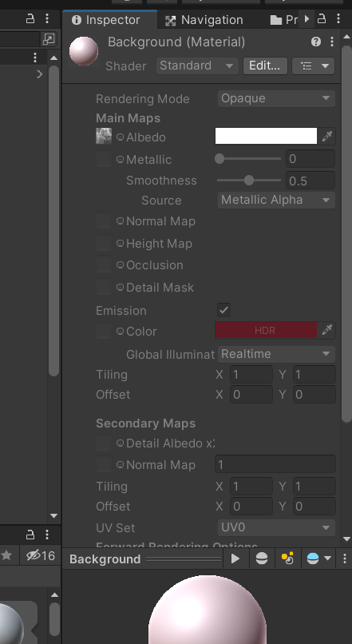This screenshot has width=352, height=644.
Task: Select Albedo texture slot thumbnail
Action: tap(104, 137)
